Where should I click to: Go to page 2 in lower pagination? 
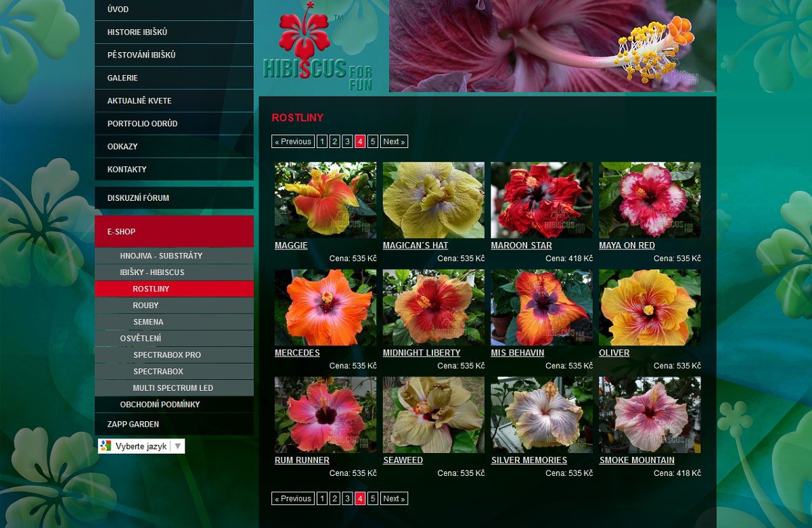[x=334, y=499]
